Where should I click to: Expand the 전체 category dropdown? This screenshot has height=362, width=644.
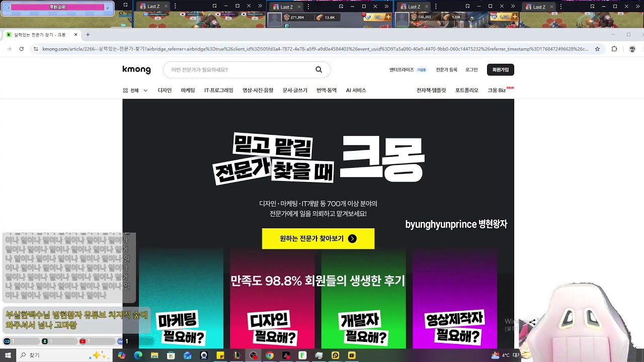tap(135, 90)
